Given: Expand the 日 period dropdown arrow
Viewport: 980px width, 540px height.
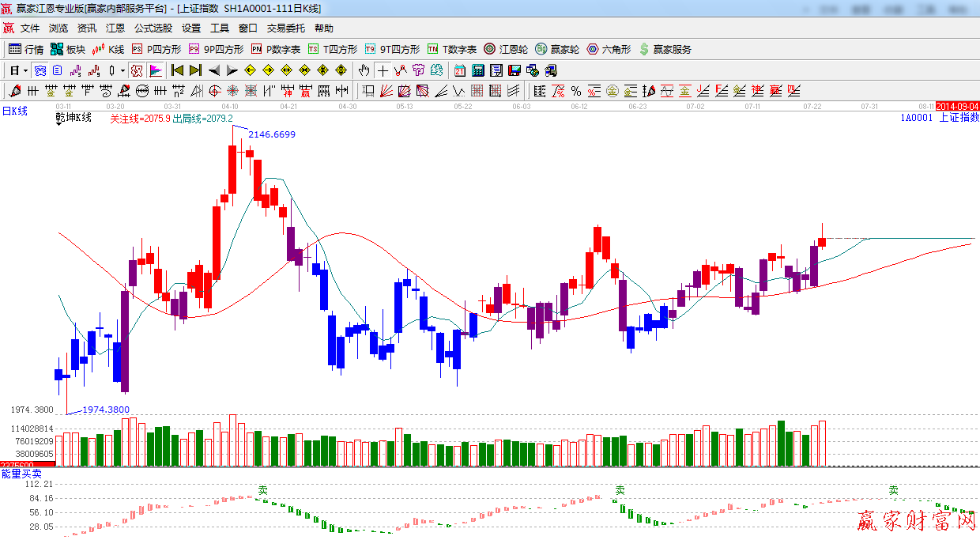Looking at the screenshot, I should coord(24,70).
